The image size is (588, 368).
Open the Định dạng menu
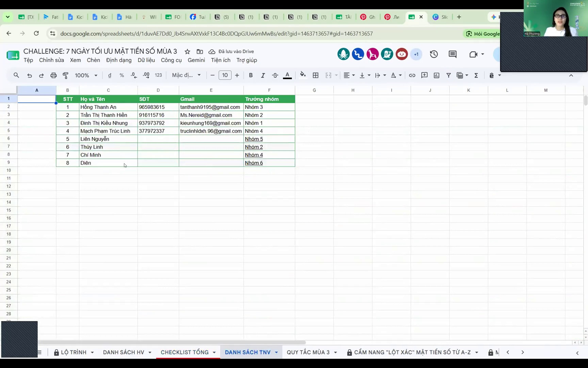(x=119, y=60)
